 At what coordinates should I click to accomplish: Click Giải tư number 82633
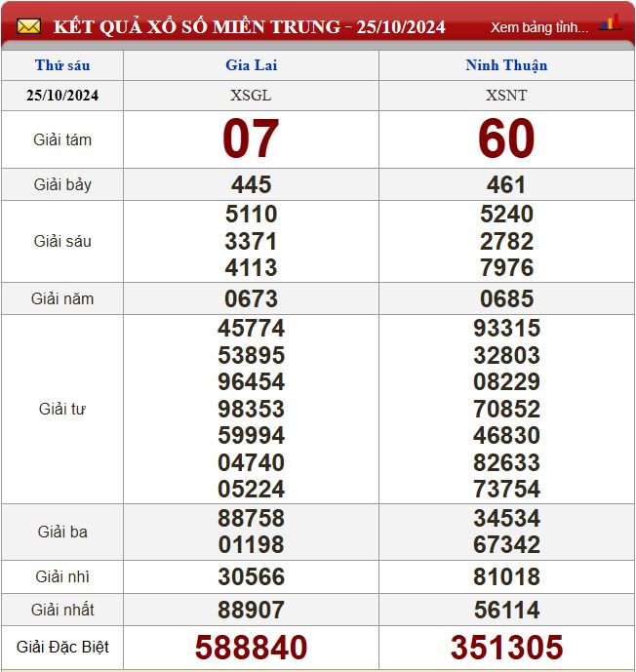click(506, 462)
